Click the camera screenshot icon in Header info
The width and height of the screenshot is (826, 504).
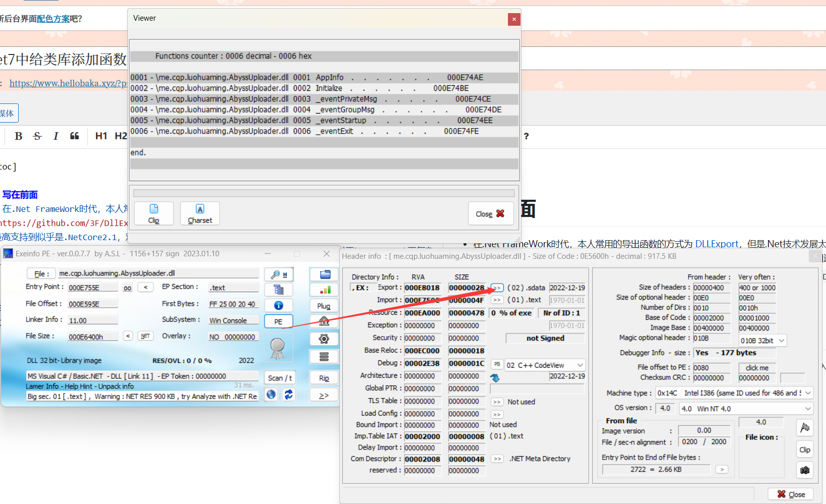click(x=805, y=470)
